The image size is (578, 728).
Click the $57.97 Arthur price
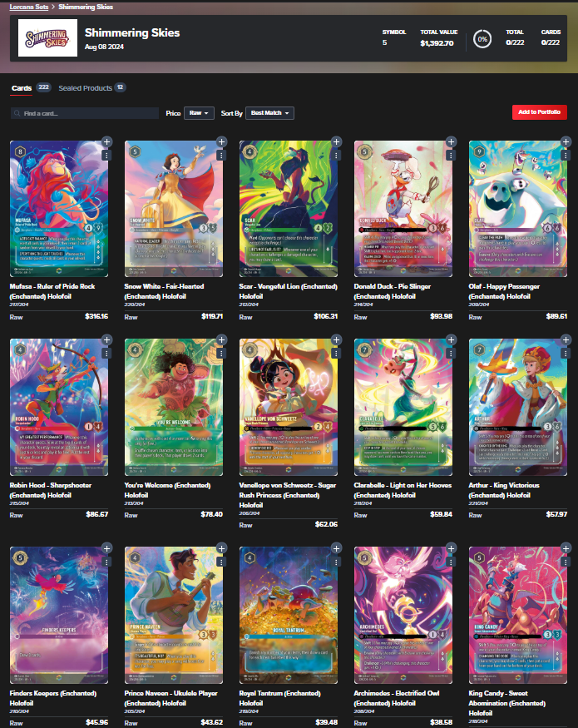tap(556, 514)
